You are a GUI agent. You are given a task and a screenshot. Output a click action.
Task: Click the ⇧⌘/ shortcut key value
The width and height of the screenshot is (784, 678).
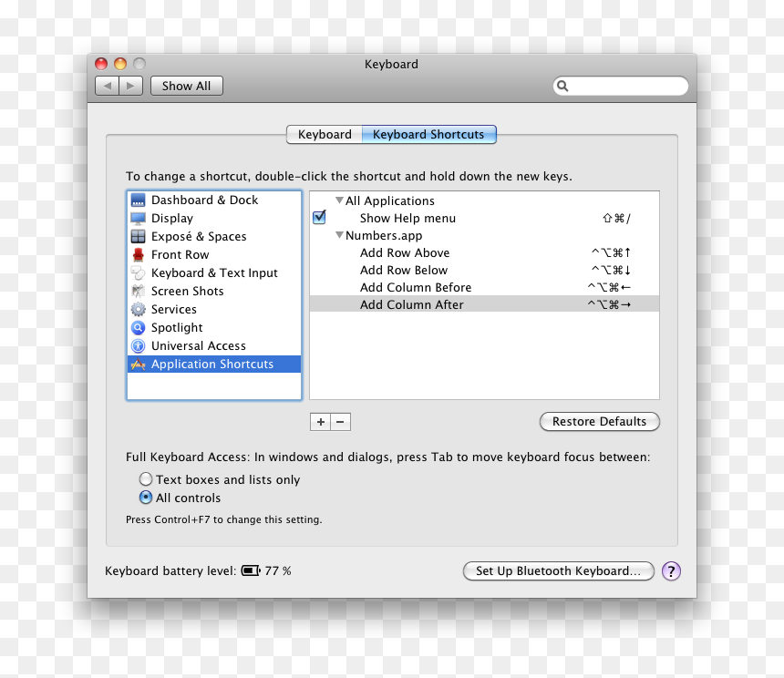[616, 219]
